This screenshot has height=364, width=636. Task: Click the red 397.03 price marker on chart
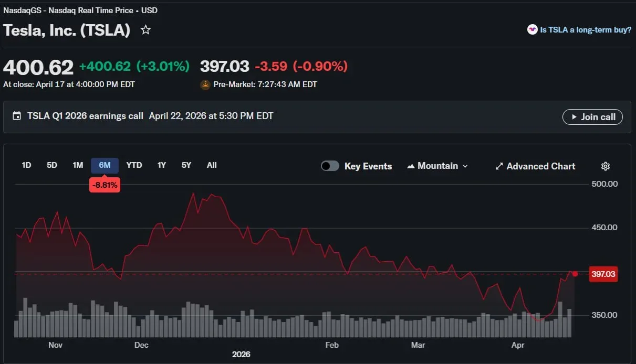click(603, 274)
